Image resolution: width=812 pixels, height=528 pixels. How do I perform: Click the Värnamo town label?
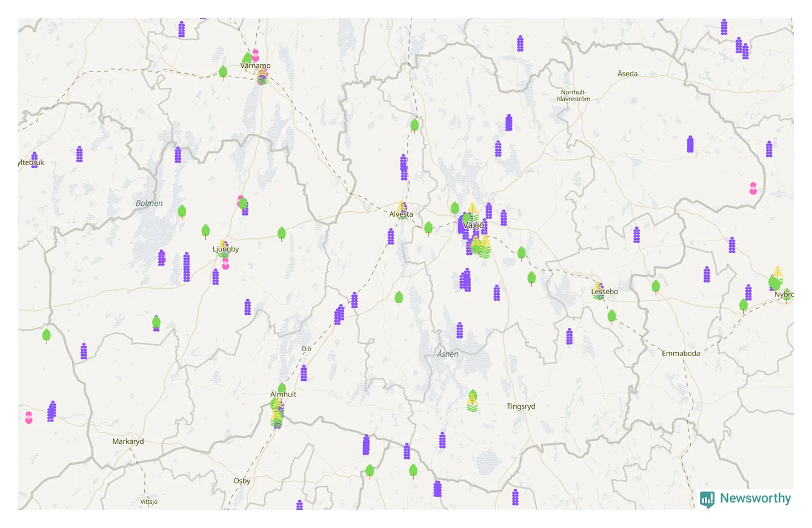click(256, 65)
